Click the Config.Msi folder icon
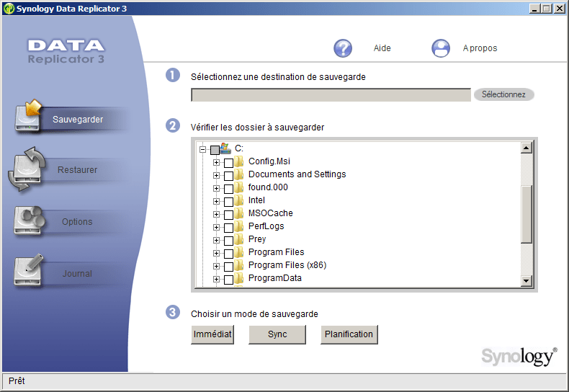Screen dimensions: 569x392 (x=239, y=161)
